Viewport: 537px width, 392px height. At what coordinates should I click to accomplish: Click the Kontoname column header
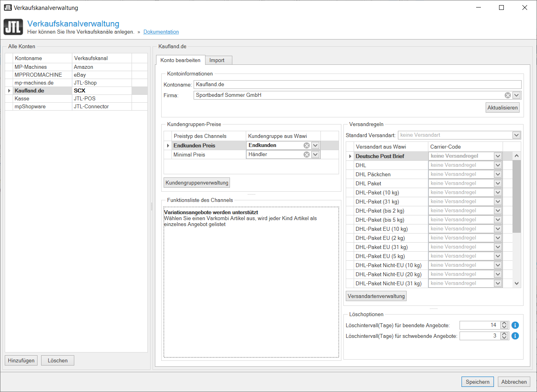pos(43,58)
